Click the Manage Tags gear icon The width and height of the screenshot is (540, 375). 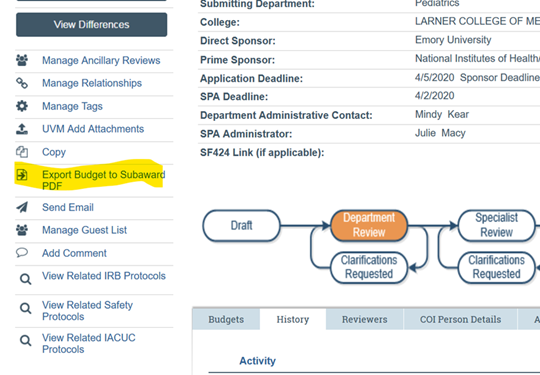(x=22, y=106)
